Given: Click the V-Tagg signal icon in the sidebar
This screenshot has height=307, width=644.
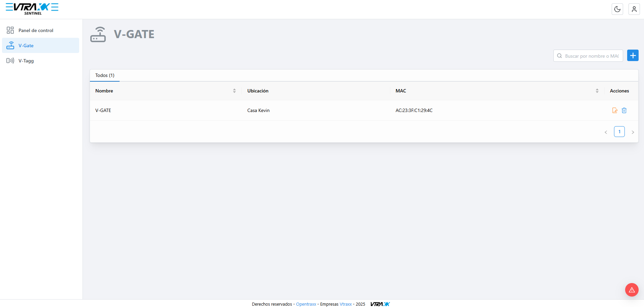Looking at the screenshot, I should 10,61.
